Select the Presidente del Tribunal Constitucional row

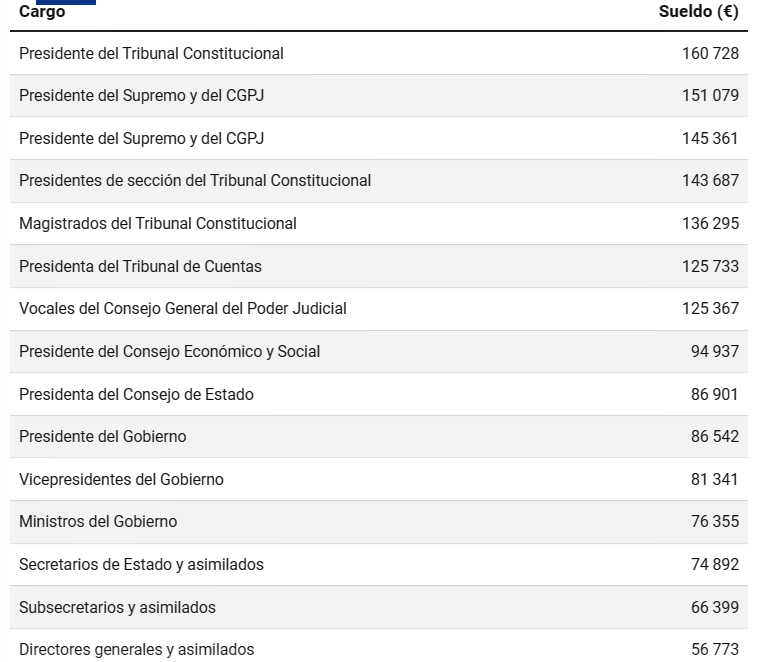pyautogui.click(x=379, y=53)
